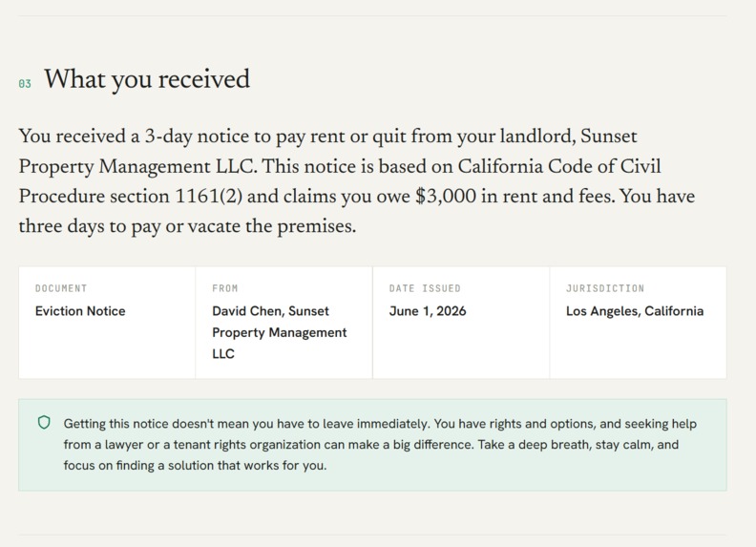Click the green tenant rights advice box
Image resolution: width=756 pixels, height=547 pixels.
[x=372, y=445]
